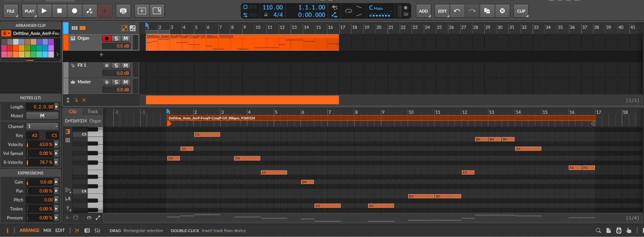Click the undo arrow icon
The height and width of the screenshot is (237, 644).
click(x=457, y=11)
